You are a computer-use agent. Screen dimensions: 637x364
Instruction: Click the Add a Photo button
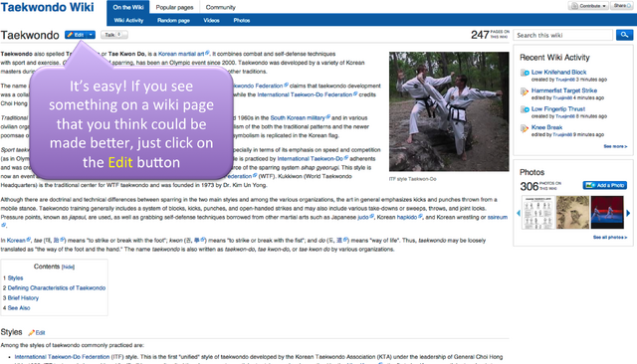click(605, 185)
